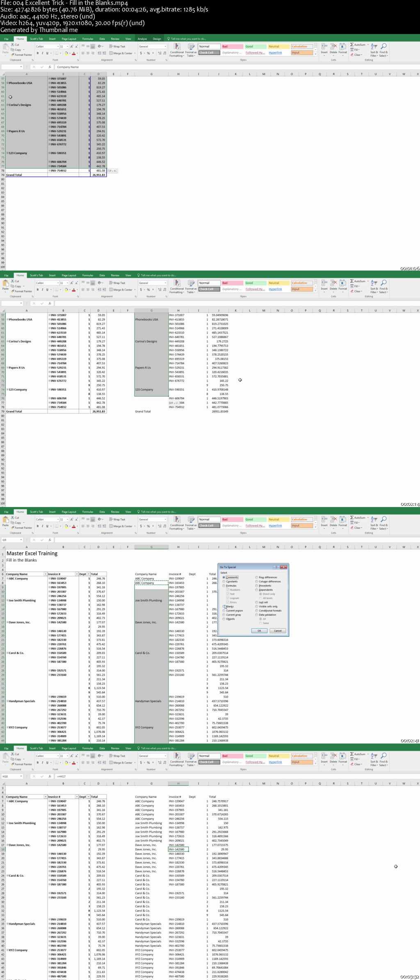This screenshot has height=980, width=420.
Task: Apply Bad cell style in 00:01:06 frame
Action: point(232,46)
